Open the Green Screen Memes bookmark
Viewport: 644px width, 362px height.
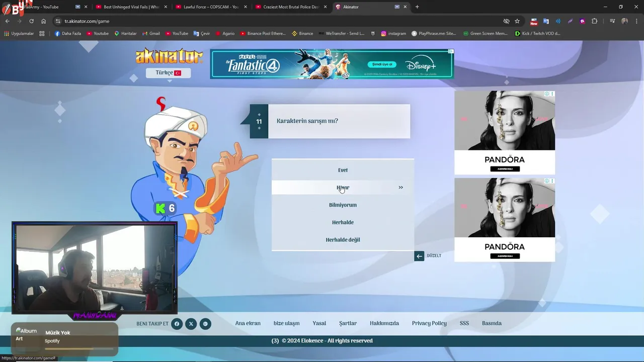coord(485,34)
